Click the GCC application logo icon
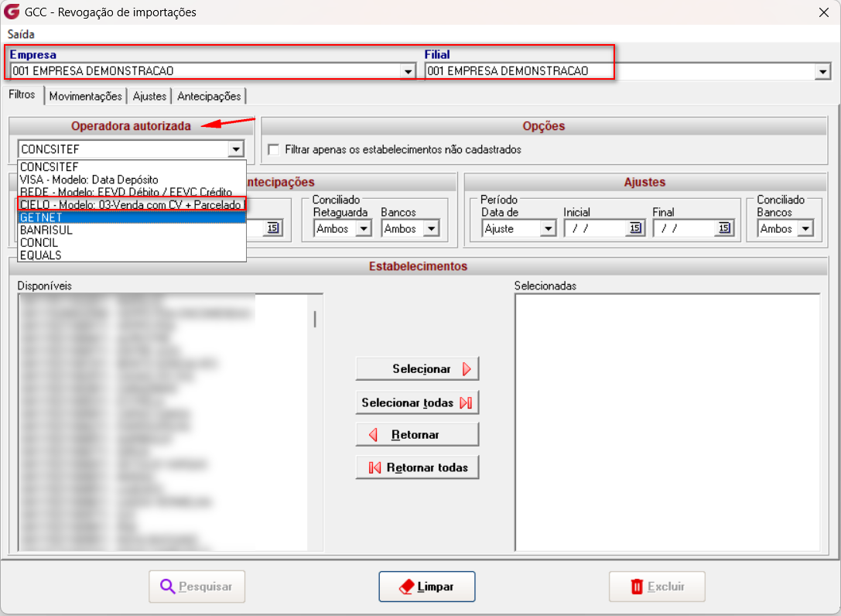841x616 pixels. [x=12, y=12]
